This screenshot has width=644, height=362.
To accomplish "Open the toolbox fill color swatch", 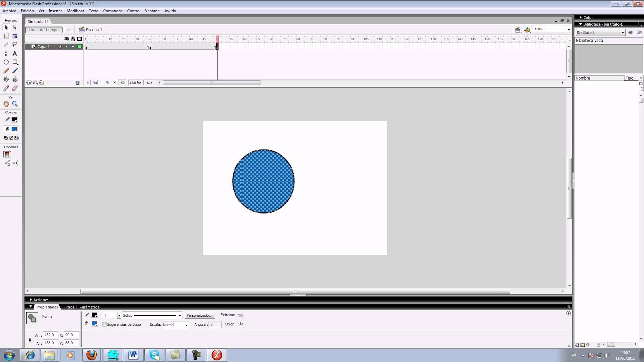I will 15,129.
